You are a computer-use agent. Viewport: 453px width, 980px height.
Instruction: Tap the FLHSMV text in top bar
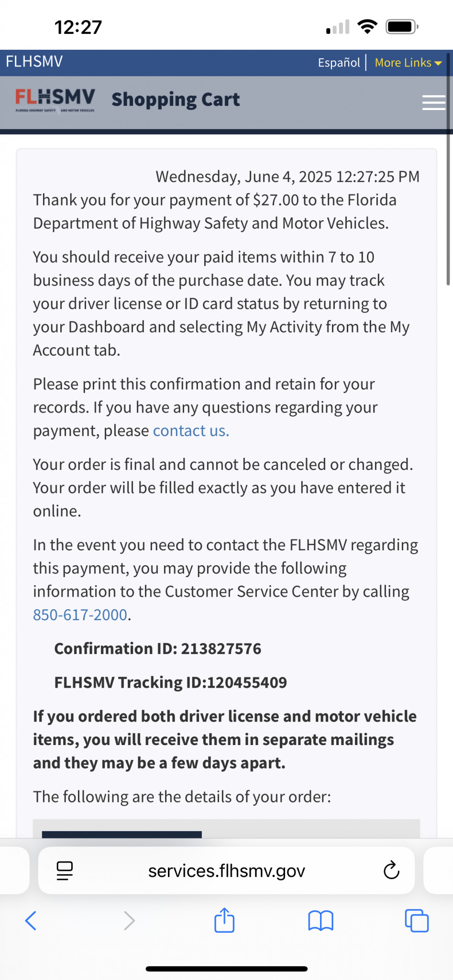click(34, 62)
